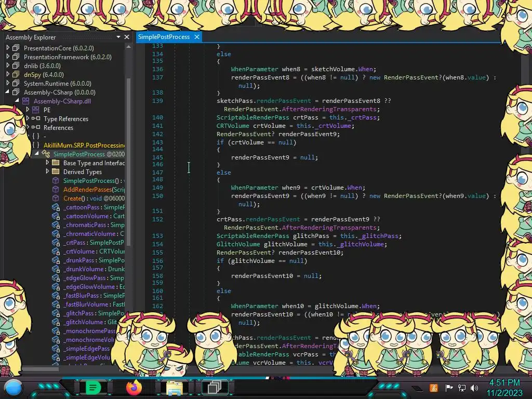
Task: Click the _glitchPass field icon
Action: [x=56, y=313]
